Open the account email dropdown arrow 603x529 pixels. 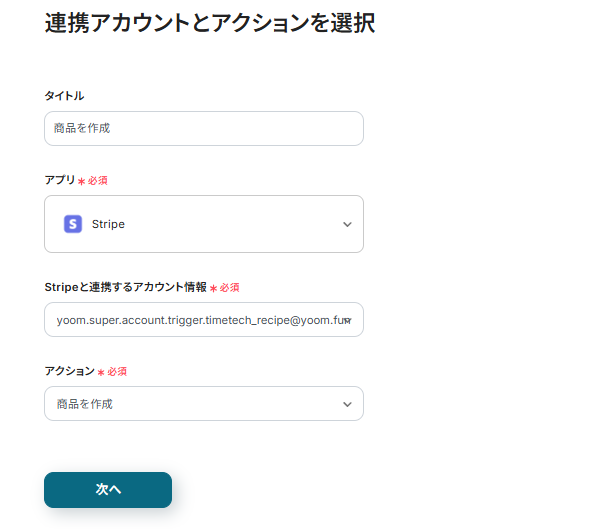[348, 320]
